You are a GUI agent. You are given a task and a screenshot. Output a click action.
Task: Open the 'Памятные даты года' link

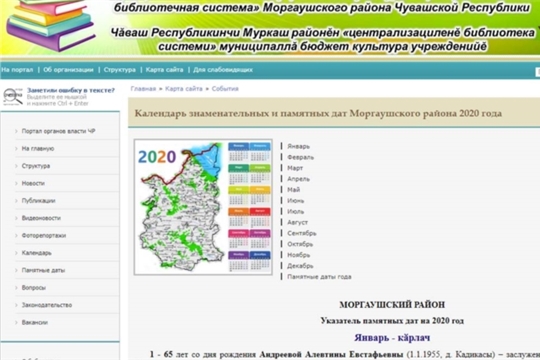[319, 277]
